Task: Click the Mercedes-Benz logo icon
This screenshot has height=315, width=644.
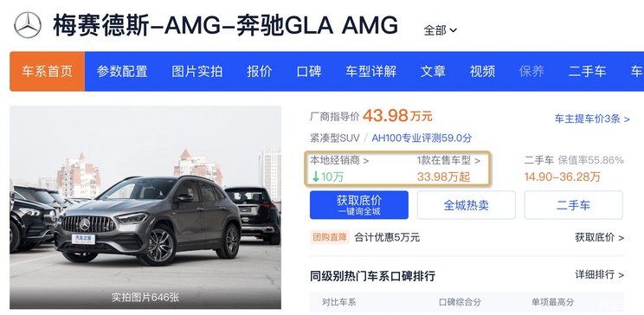Action: tap(28, 25)
